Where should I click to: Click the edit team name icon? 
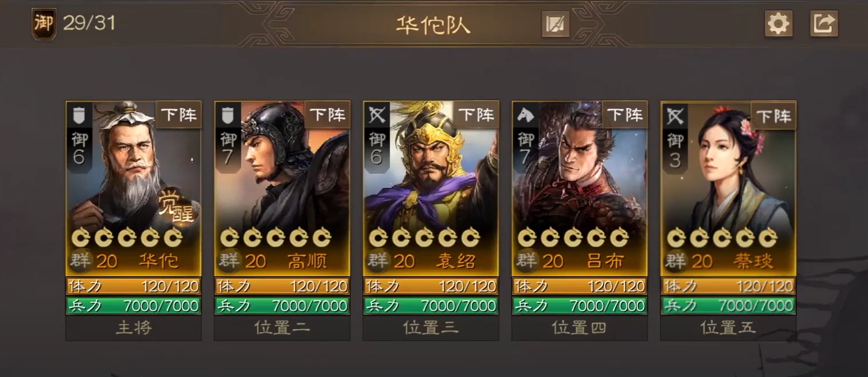tap(555, 24)
